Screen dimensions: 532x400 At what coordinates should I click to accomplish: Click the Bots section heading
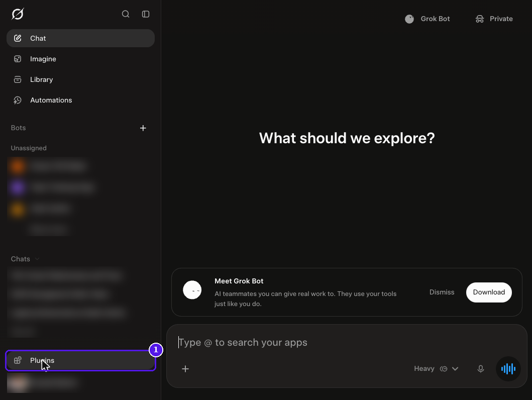(18, 128)
